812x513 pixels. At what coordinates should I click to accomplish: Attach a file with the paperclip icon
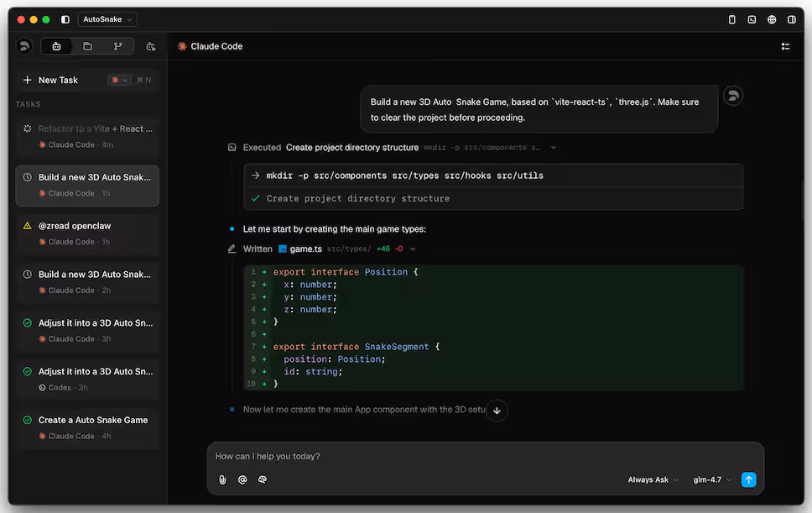pyautogui.click(x=221, y=479)
